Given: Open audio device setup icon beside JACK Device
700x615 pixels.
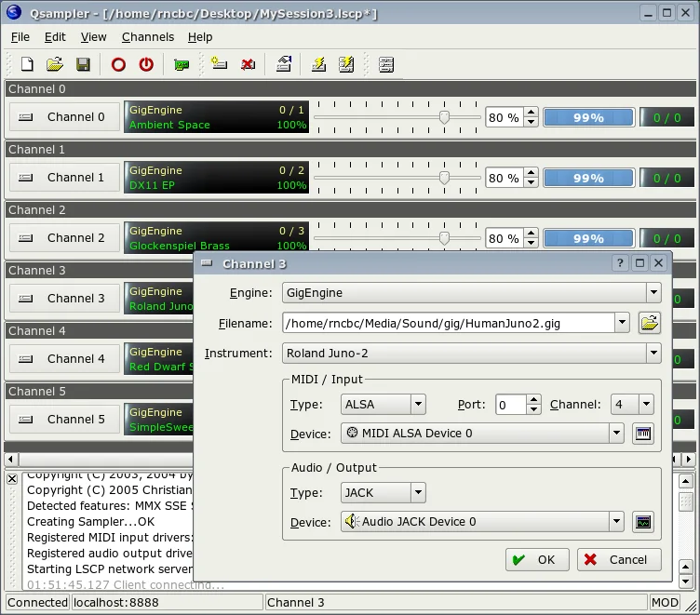Looking at the screenshot, I should point(643,522).
